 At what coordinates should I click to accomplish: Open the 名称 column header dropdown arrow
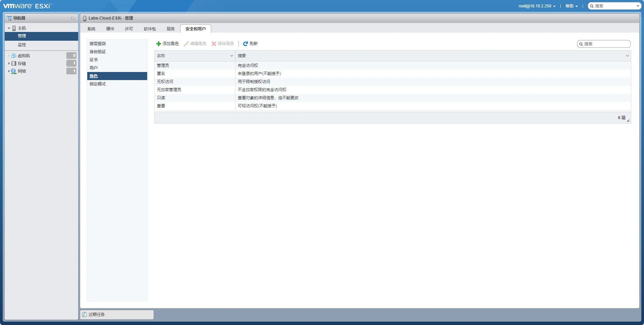pyautogui.click(x=231, y=56)
